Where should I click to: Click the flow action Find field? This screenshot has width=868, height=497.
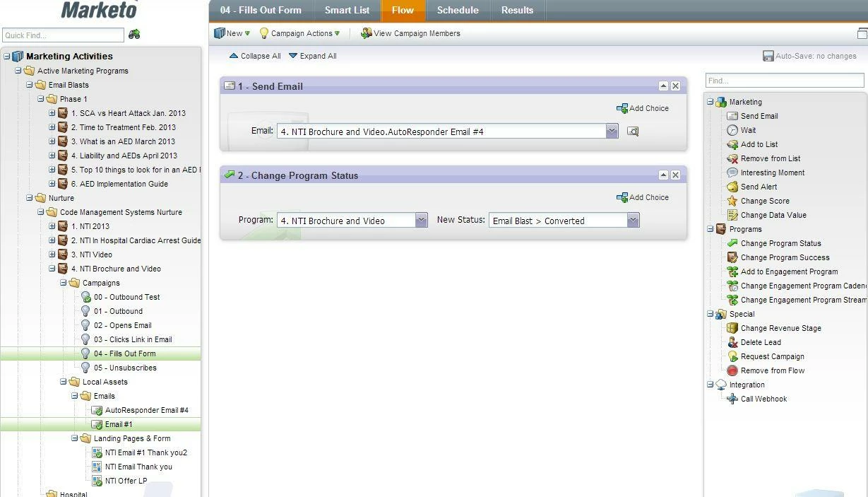point(785,81)
